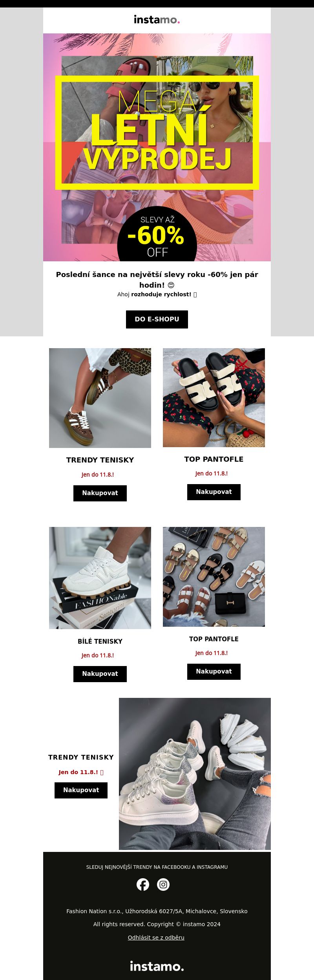314x980 pixels.
Task: Click Nakupovat under BÍLÉ TENISKY
Action: point(100,674)
